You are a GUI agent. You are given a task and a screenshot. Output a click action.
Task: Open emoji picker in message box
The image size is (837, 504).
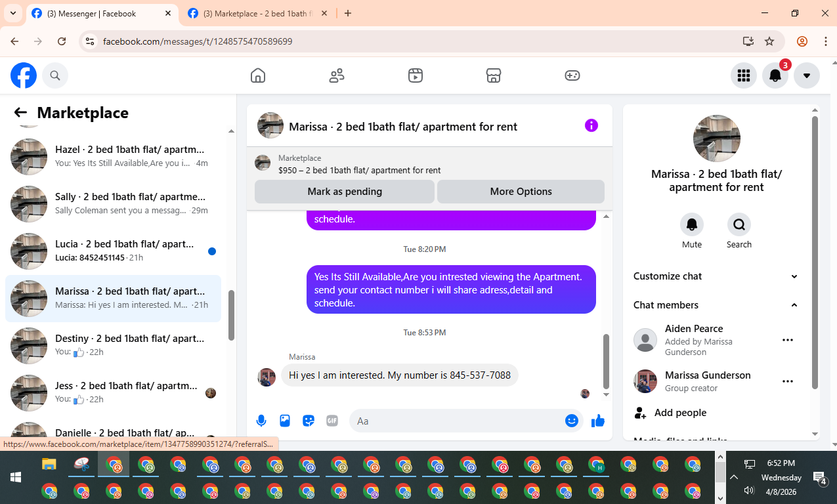click(x=572, y=421)
